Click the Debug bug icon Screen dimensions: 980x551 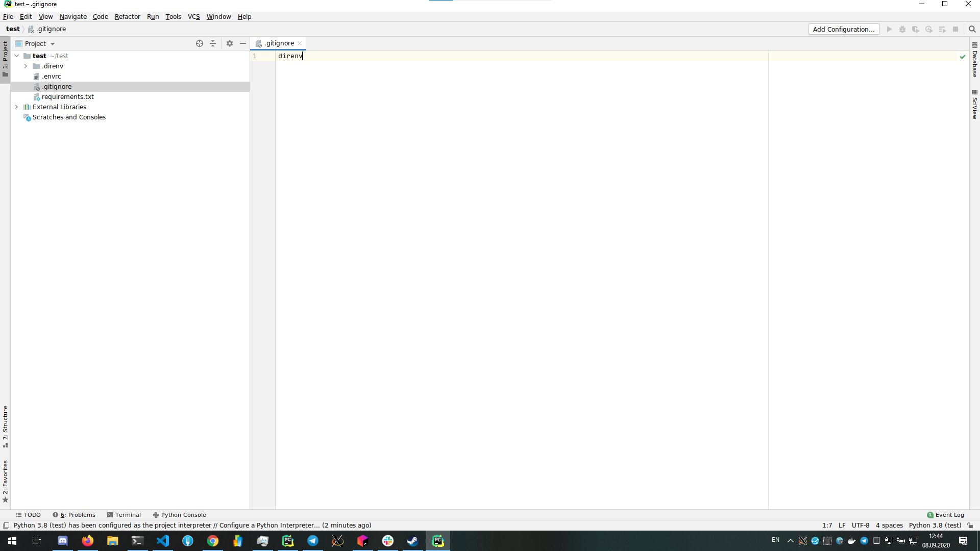click(x=902, y=29)
